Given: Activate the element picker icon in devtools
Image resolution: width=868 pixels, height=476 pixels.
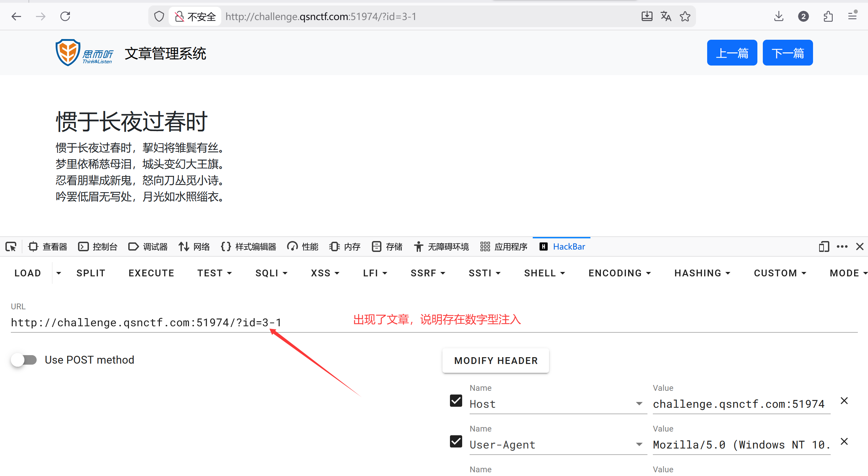Looking at the screenshot, I should (11, 246).
